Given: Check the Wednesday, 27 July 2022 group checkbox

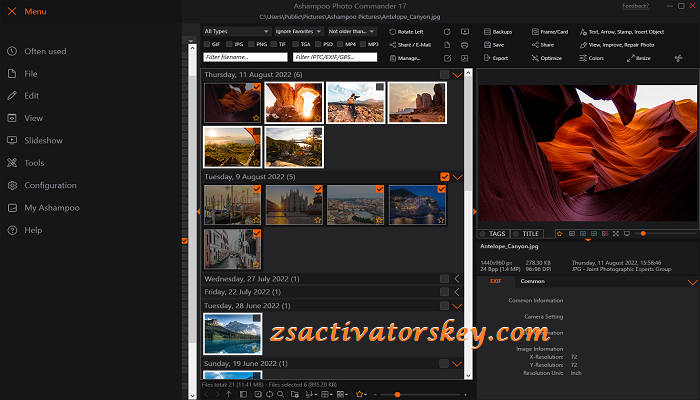Looking at the screenshot, I should point(444,279).
